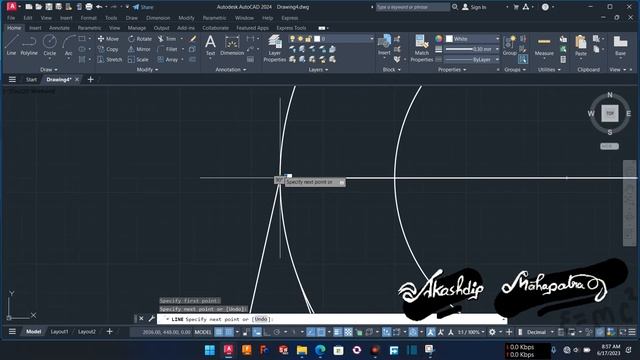Toggle 2D object snap in status bar

321,332
